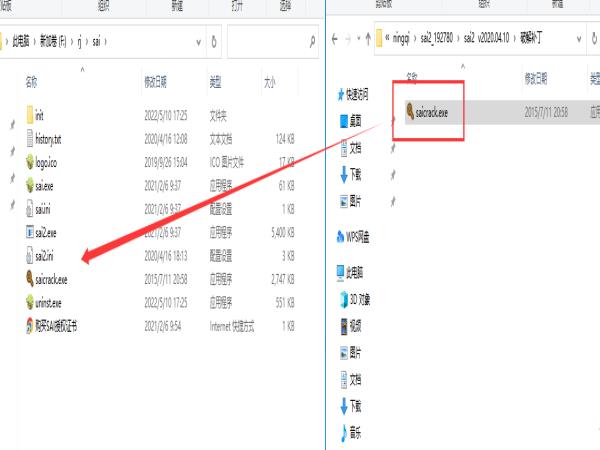Sort sai window by 大小 column

(269, 82)
